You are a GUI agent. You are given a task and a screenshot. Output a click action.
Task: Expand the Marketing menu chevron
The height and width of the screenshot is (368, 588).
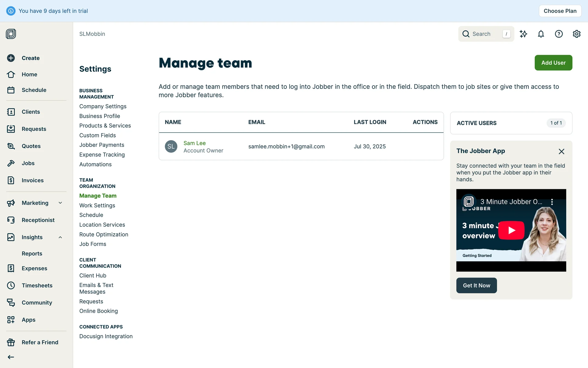[x=60, y=203]
